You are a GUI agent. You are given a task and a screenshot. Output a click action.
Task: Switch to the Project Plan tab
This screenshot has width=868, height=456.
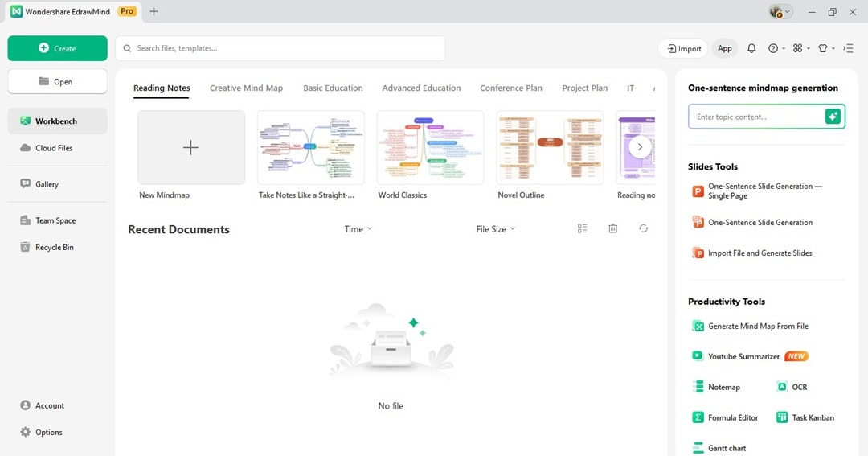click(x=584, y=88)
